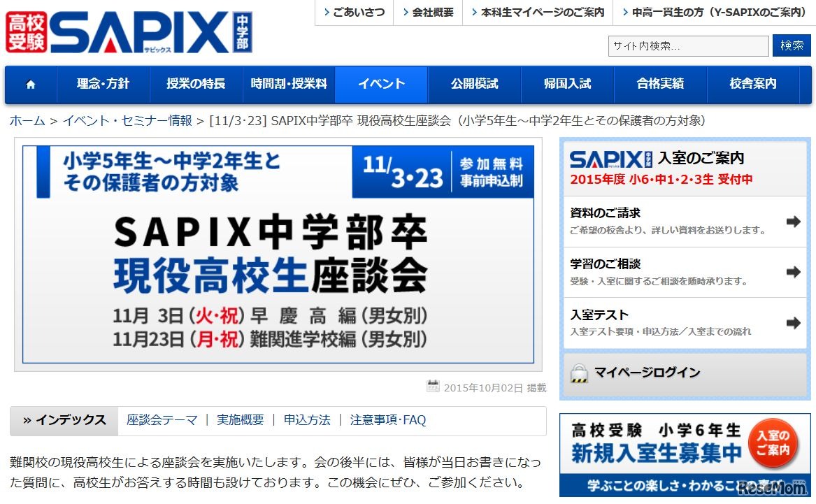
Task: Jump to 申込方法 index link
Action: 307,420
